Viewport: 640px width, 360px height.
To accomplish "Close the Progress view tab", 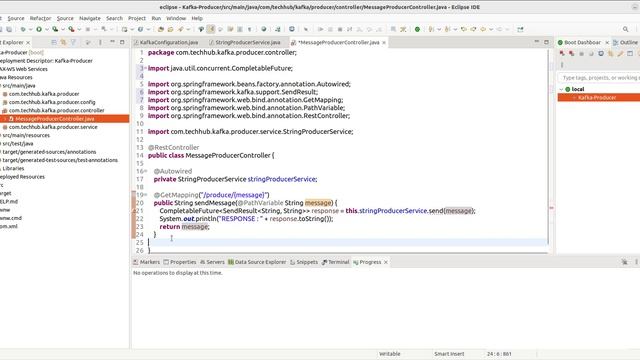I will [x=386, y=262].
